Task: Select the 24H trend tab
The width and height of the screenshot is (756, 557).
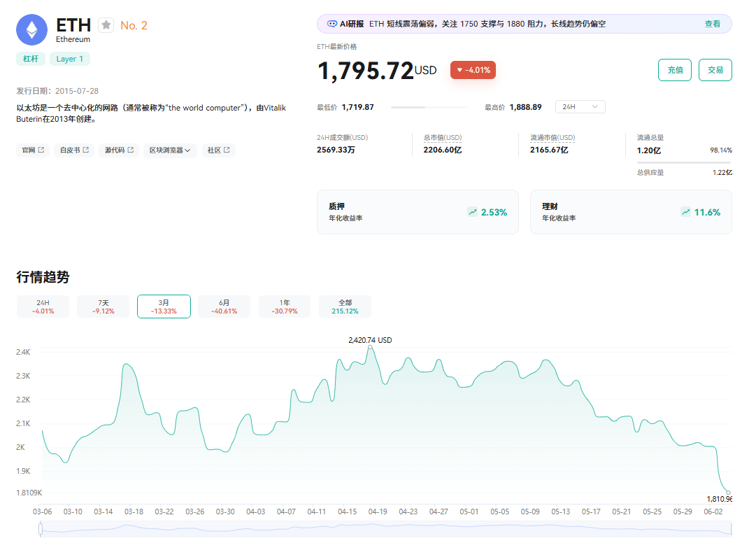Action: tap(43, 306)
